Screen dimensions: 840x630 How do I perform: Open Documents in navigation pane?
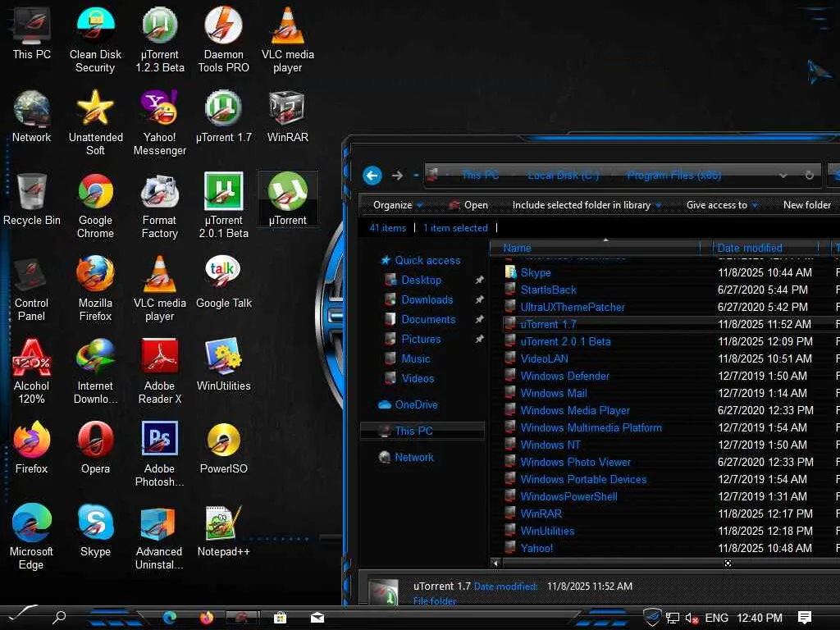coord(421,320)
